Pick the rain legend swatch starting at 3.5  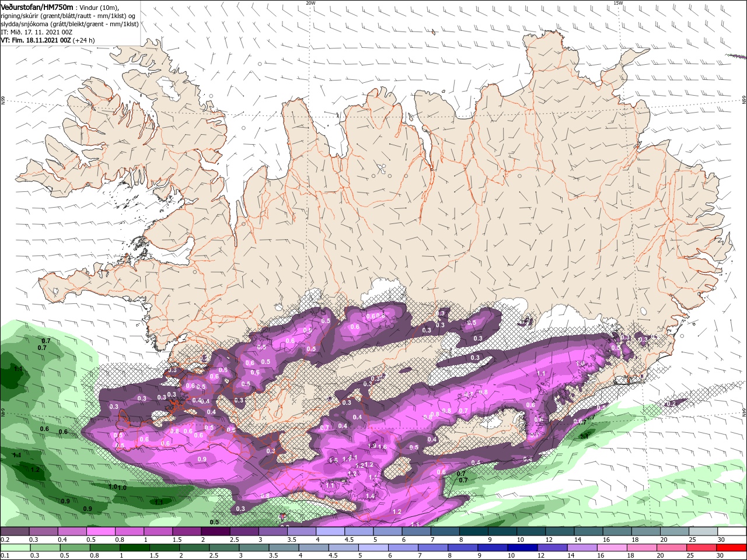point(283,548)
